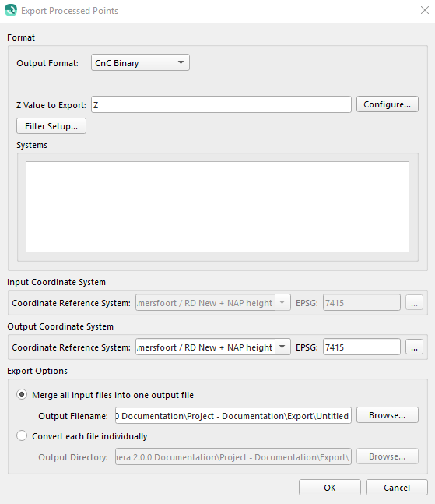Open the output coordinate system ellipsis browser
Screen dimensions: 435x504
point(414,347)
